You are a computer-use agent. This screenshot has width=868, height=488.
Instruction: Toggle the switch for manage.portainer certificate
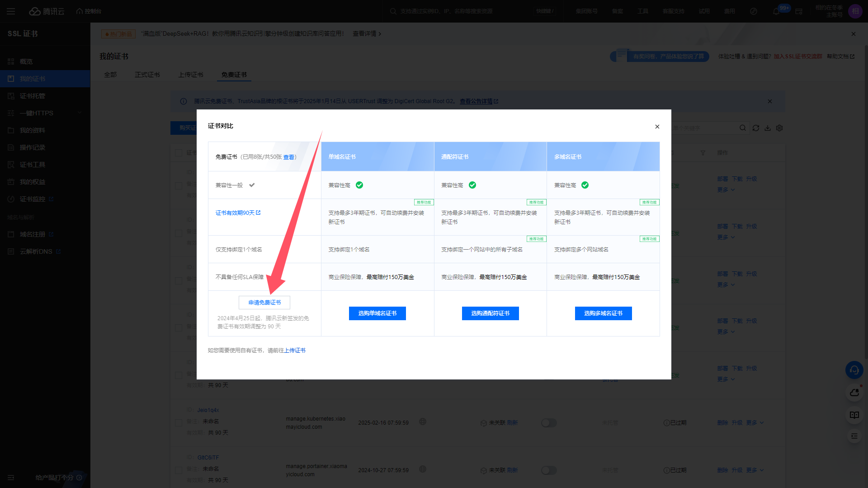click(x=549, y=470)
